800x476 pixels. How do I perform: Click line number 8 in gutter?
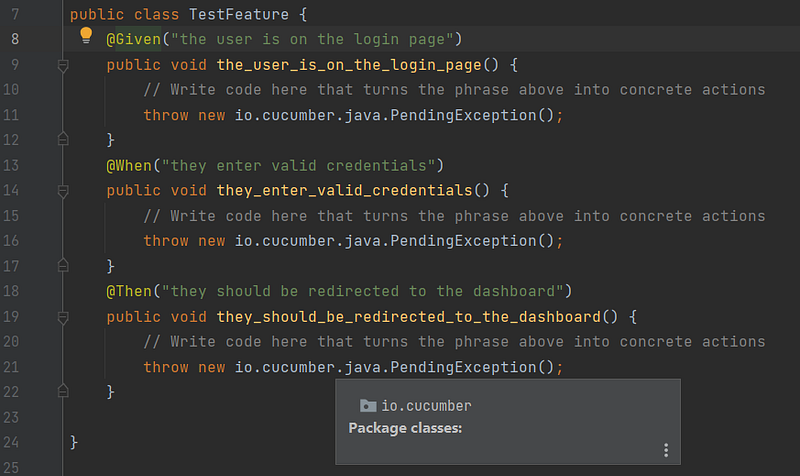click(15, 39)
